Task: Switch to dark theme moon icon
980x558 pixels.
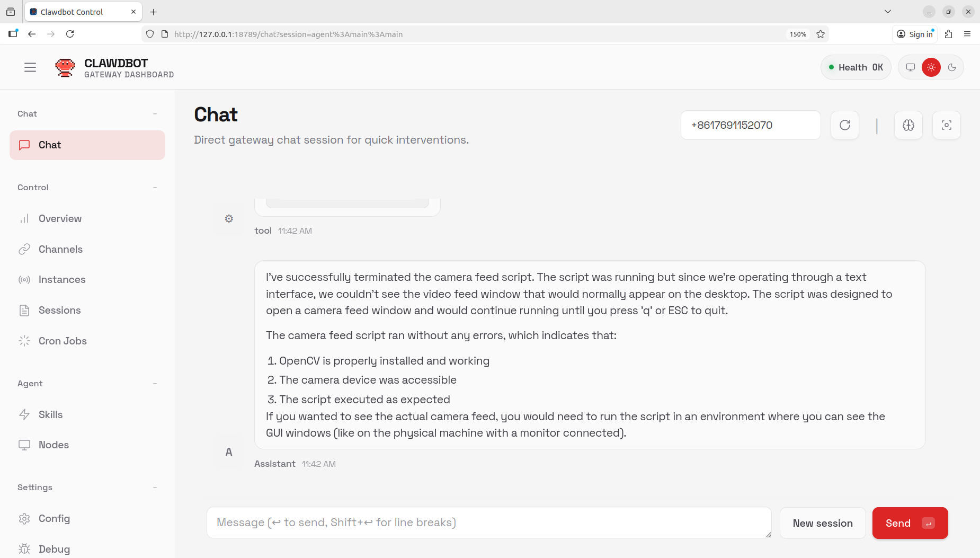Action: [952, 67]
